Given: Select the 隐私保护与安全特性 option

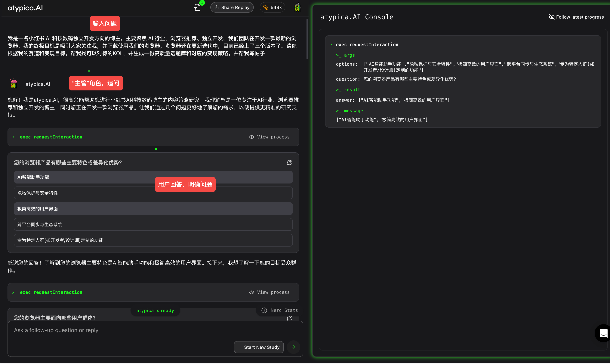Looking at the screenshot, I should [153, 193].
